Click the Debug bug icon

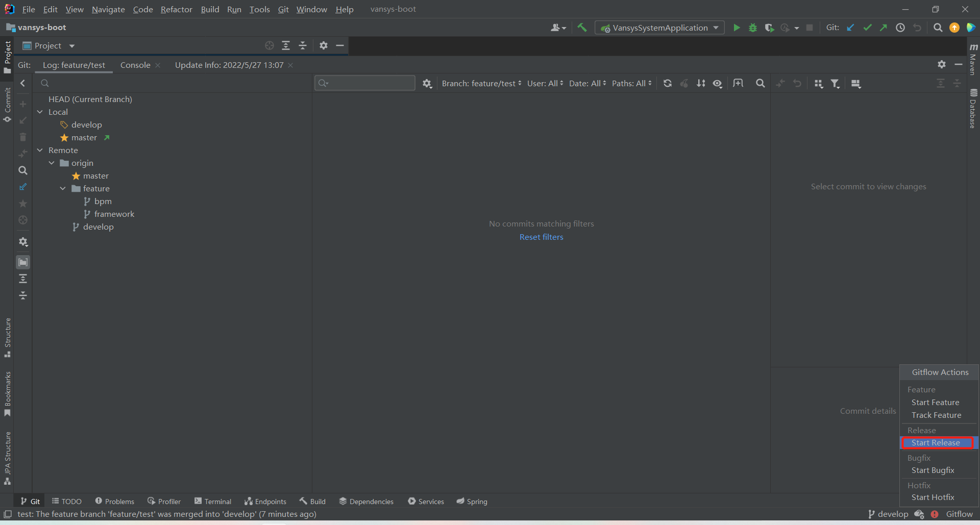point(752,28)
